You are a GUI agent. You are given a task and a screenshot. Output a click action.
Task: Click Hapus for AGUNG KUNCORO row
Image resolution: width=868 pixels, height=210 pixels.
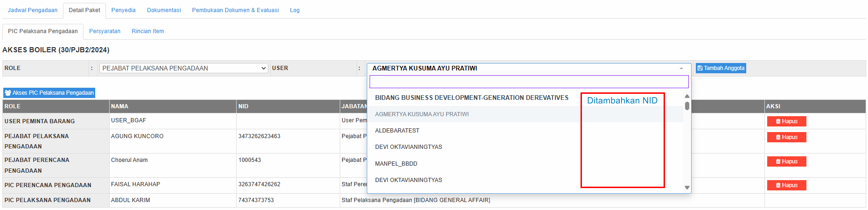point(786,137)
